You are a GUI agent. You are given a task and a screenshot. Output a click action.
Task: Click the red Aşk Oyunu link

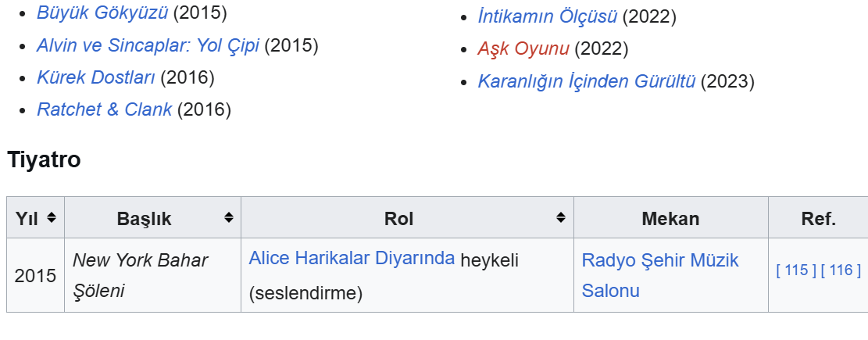click(x=523, y=48)
